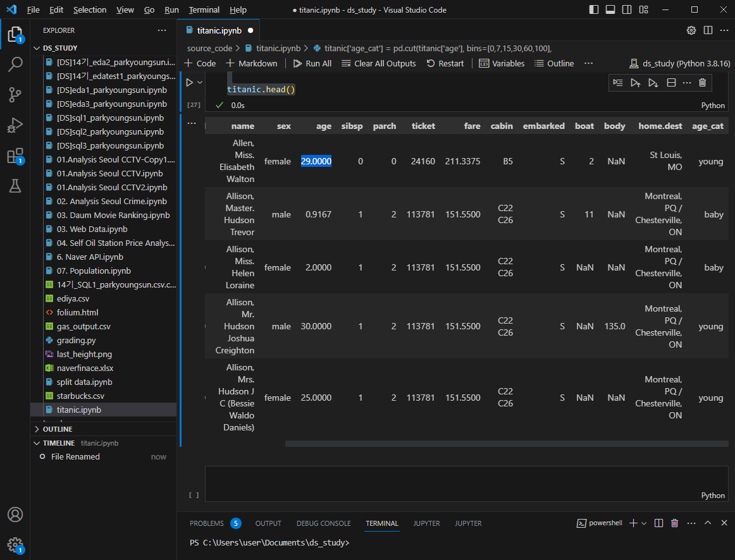Toggle the bottom panel layout button
Image resolution: width=735 pixels, height=560 pixels.
click(610, 9)
